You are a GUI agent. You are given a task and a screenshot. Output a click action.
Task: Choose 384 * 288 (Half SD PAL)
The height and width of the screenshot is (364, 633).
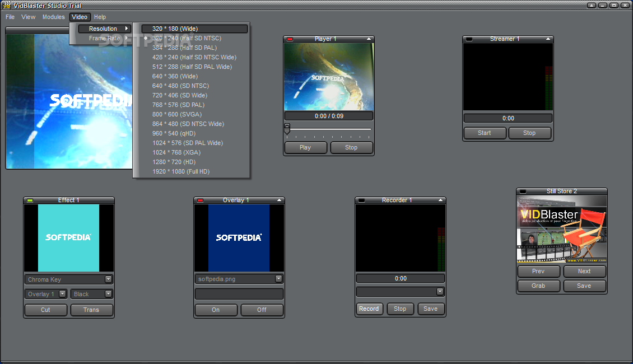point(194,48)
